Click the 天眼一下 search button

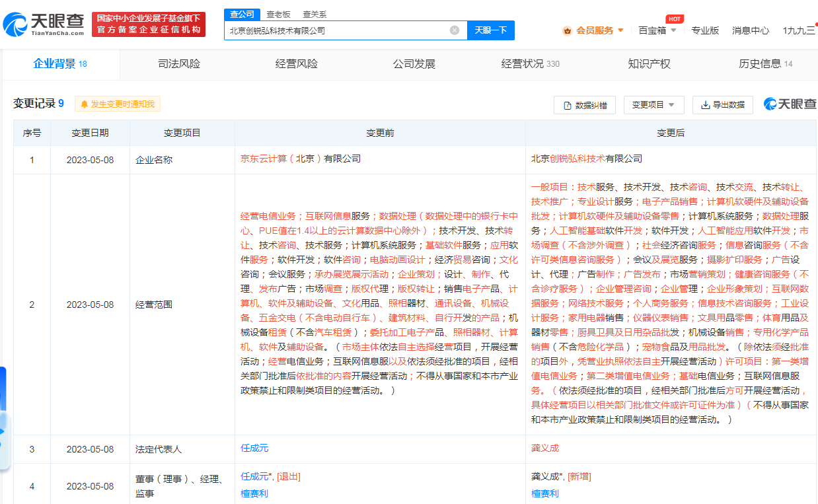pyautogui.click(x=491, y=30)
